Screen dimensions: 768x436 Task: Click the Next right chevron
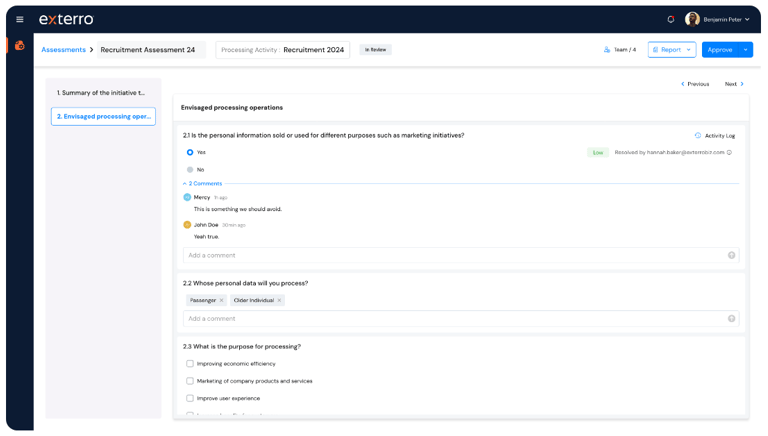pyautogui.click(x=742, y=84)
